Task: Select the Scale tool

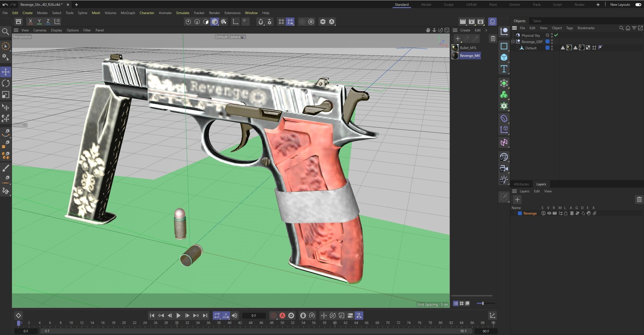Action: [x=6, y=95]
